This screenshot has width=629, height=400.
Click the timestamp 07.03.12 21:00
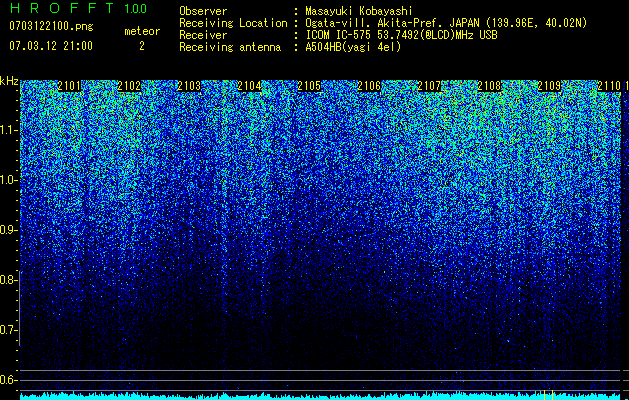[x=51, y=46]
